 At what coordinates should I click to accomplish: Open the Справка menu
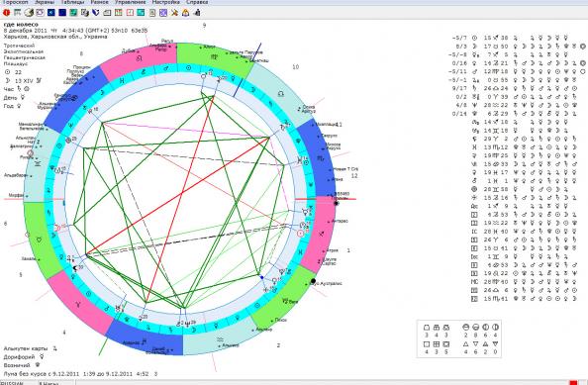click(197, 2)
